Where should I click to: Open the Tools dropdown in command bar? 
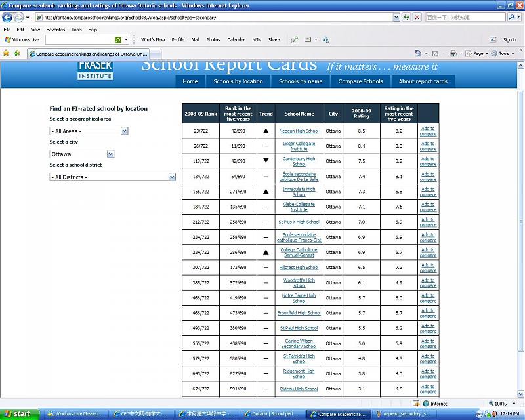pyautogui.click(x=505, y=54)
